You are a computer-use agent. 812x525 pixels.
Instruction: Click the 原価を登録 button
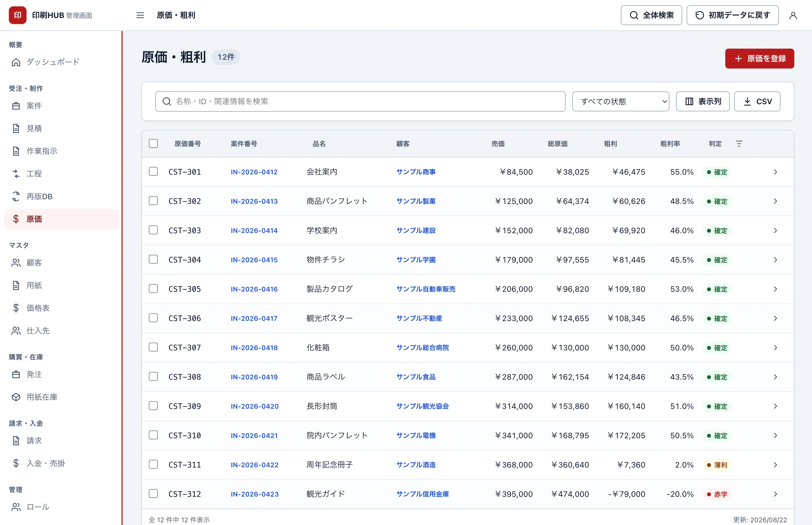[x=759, y=59]
